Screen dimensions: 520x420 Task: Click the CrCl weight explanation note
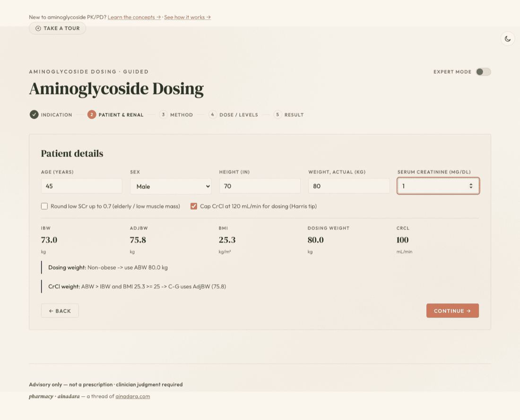click(137, 286)
